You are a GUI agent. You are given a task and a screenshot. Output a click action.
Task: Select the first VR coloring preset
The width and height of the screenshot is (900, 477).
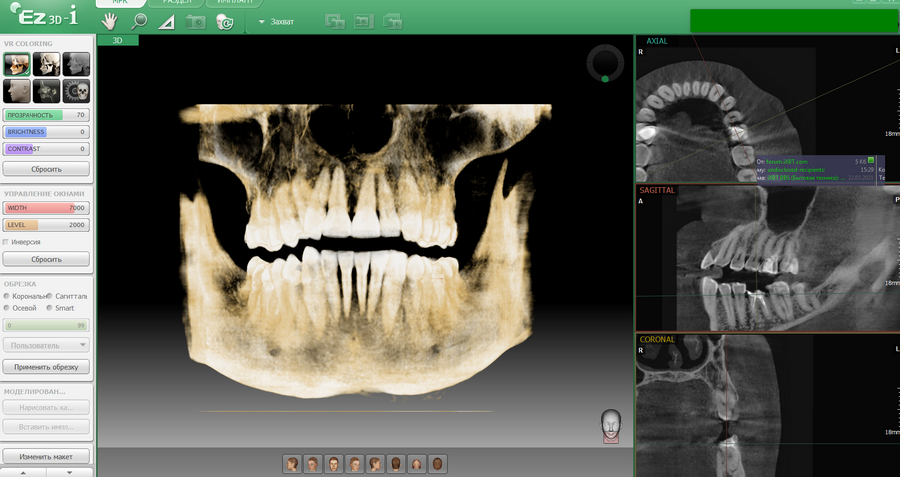coord(16,65)
